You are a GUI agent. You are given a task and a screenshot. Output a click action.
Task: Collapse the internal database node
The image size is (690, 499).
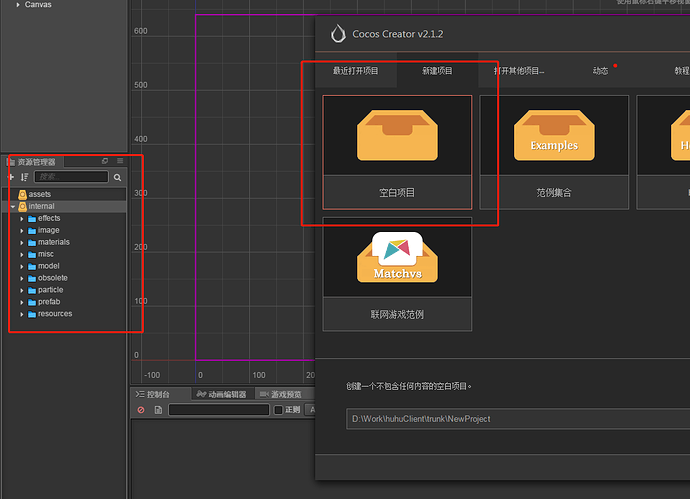(13, 206)
